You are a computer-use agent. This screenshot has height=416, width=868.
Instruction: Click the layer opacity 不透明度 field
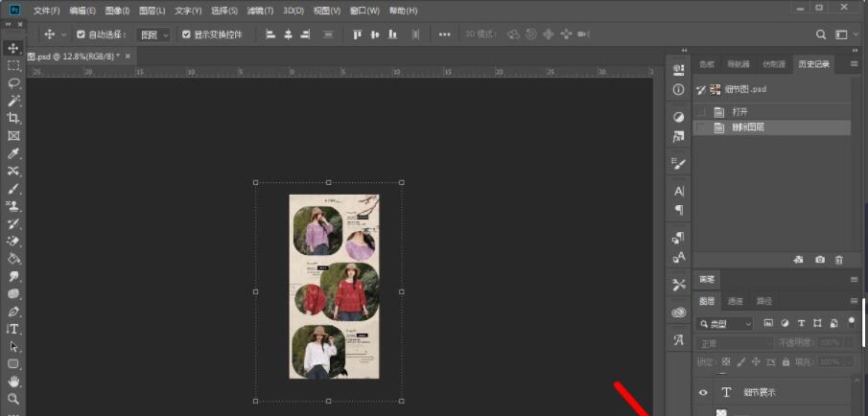click(x=829, y=343)
